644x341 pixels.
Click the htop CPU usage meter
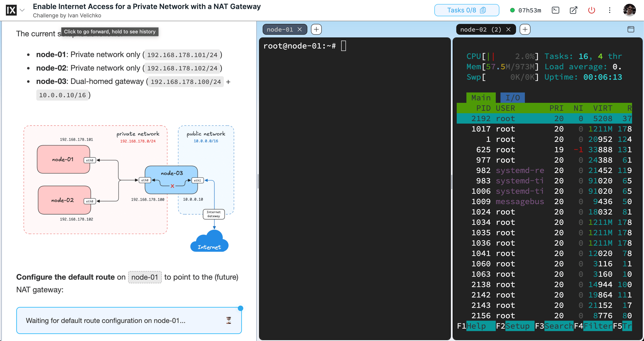tap(502, 56)
